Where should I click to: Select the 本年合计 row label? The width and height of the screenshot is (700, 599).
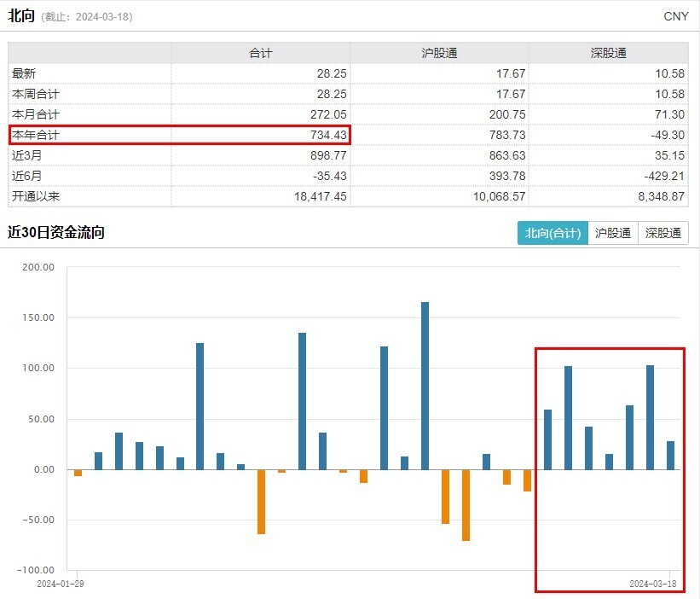(36, 135)
